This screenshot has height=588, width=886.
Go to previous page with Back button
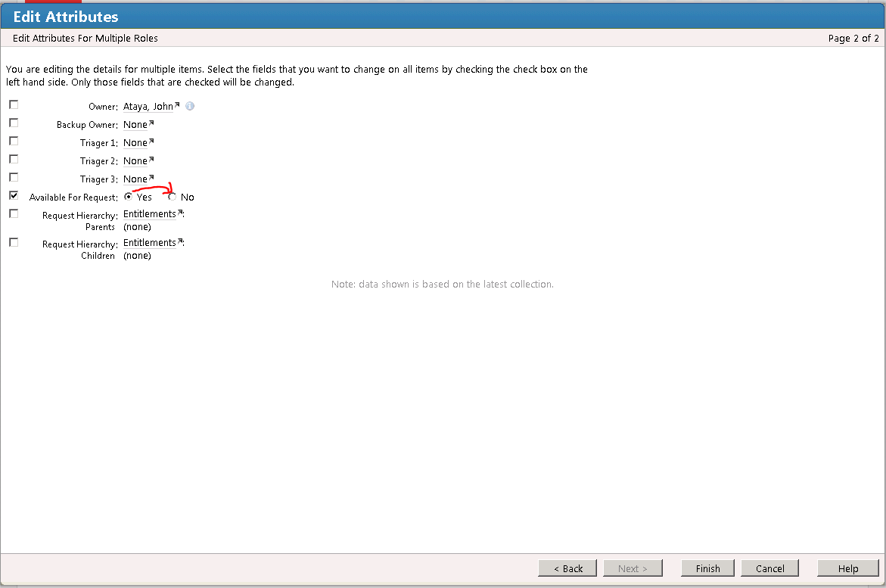point(567,568)
